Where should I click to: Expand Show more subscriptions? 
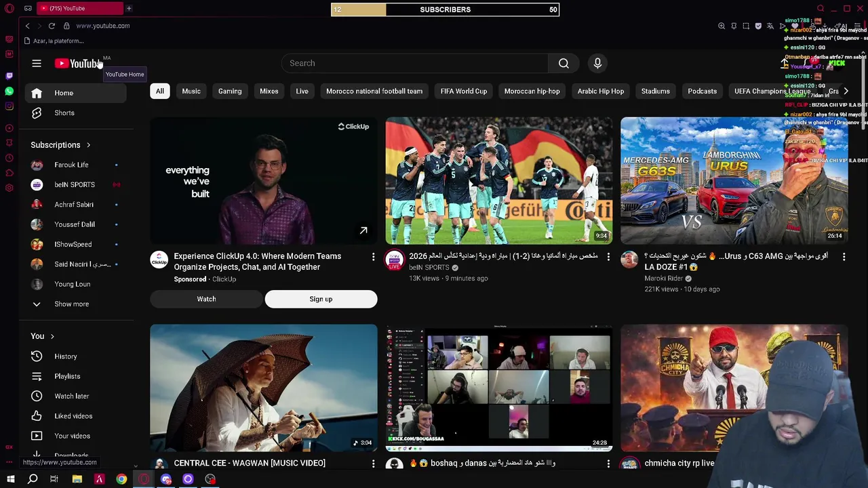coord(71,304)
